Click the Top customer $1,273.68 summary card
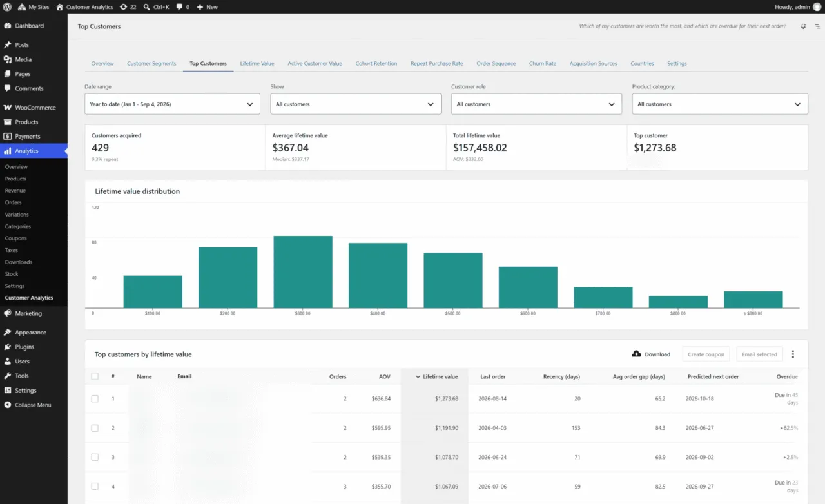The image size is (825, 504). click(717, 147)
